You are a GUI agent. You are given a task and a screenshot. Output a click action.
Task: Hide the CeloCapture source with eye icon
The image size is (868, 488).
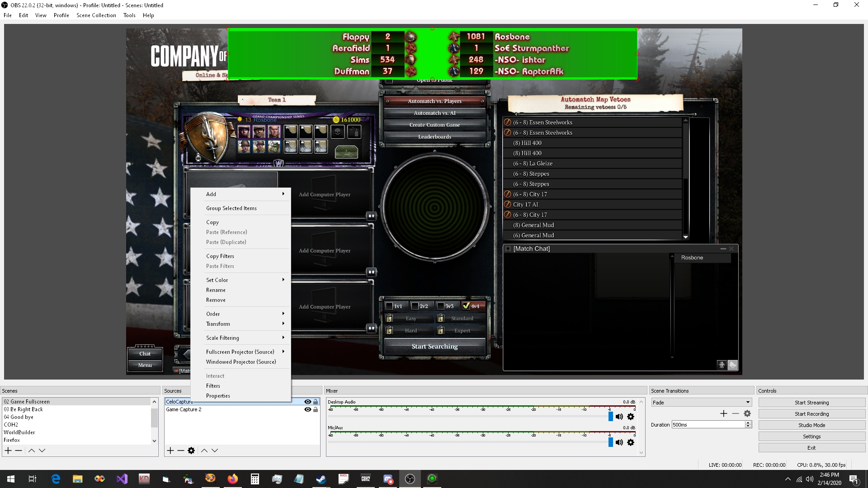308,402
